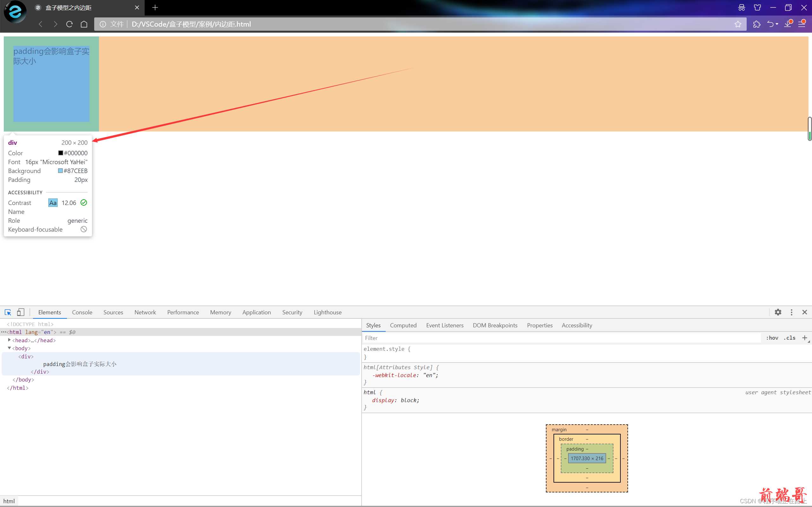
Task: Click the background color swatch #87CEEB
Action: (60, 170)
